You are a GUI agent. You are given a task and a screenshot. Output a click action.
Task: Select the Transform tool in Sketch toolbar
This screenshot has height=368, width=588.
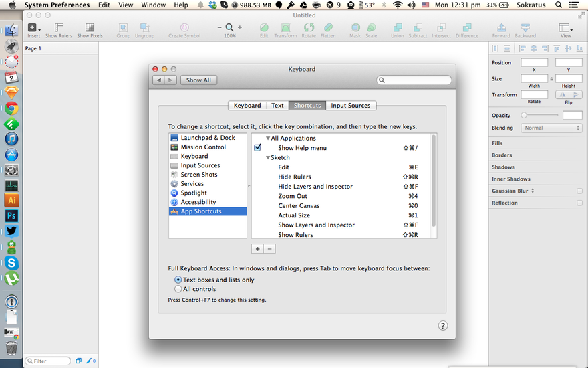285,30
